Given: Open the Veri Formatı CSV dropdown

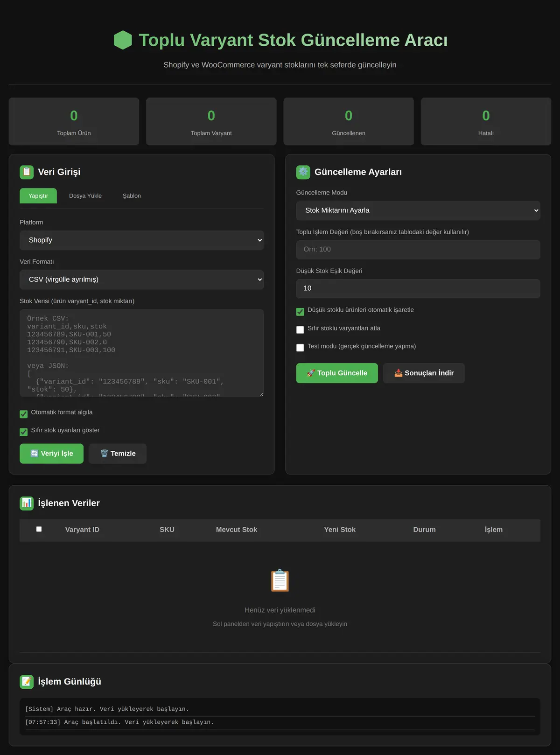Looking at the screenshot, I should 142,280.
